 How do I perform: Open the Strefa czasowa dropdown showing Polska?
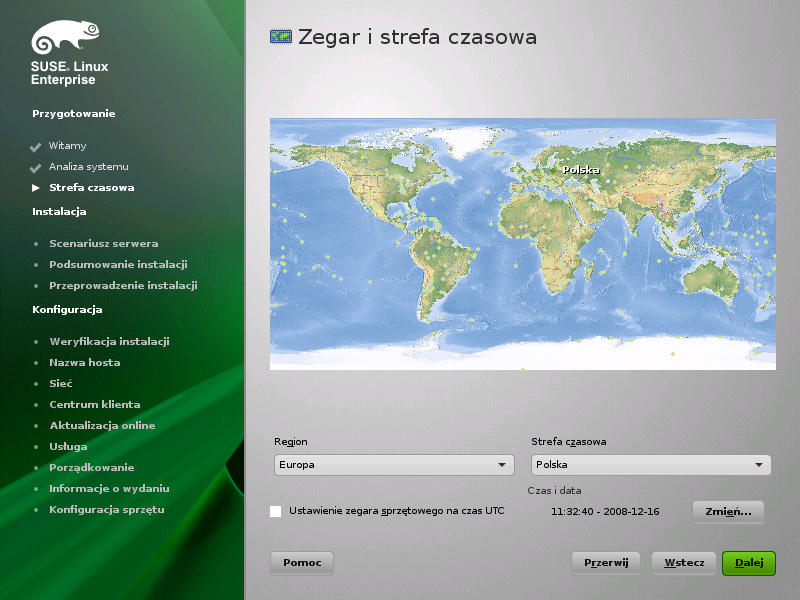[651, 465]
